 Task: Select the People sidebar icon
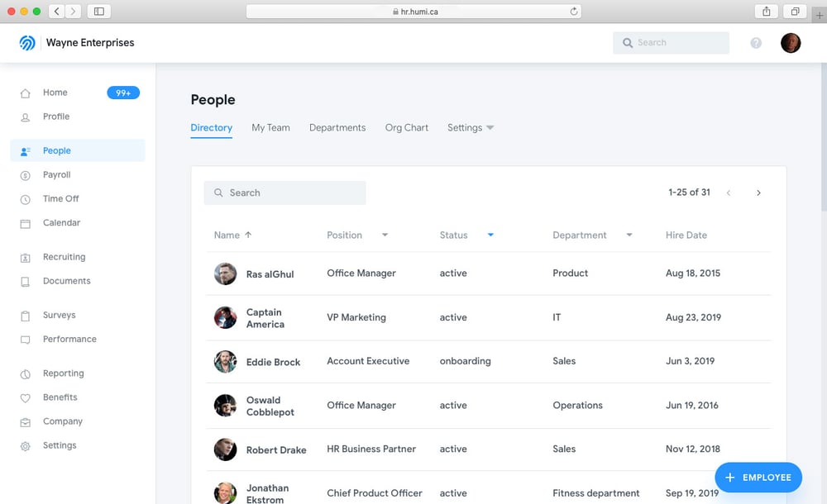(x=26, y=151)
